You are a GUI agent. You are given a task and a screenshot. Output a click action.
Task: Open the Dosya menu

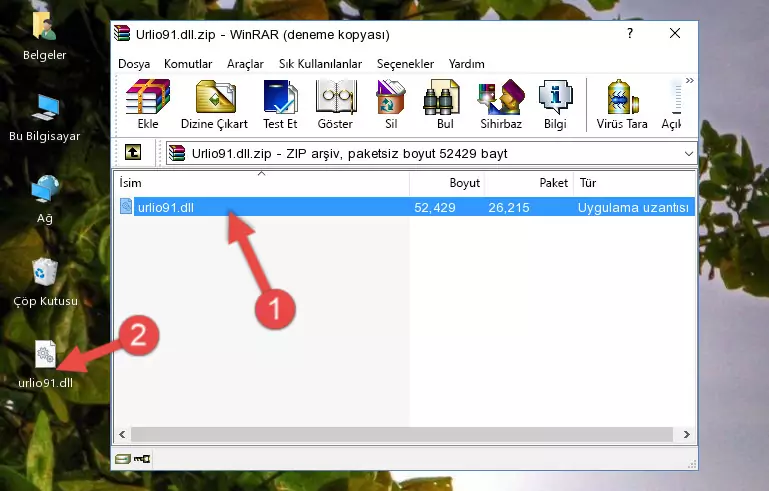point(134,64)
